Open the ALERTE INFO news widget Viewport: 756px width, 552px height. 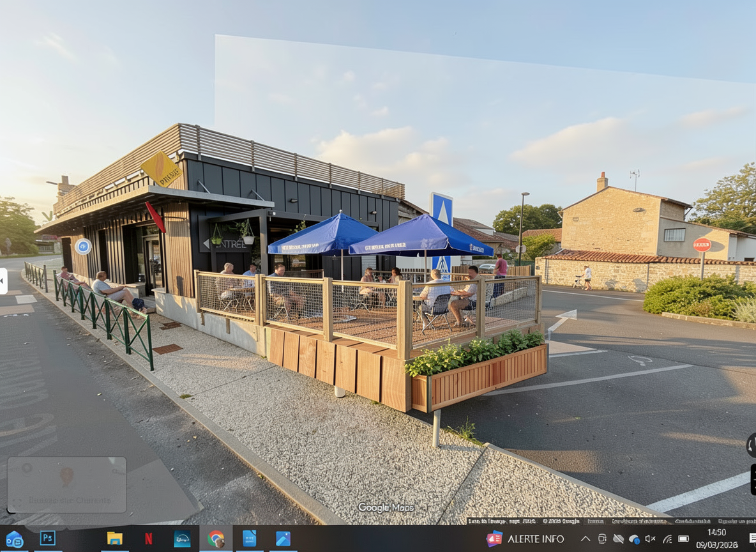pyautogui.click(x=525, y=539)
